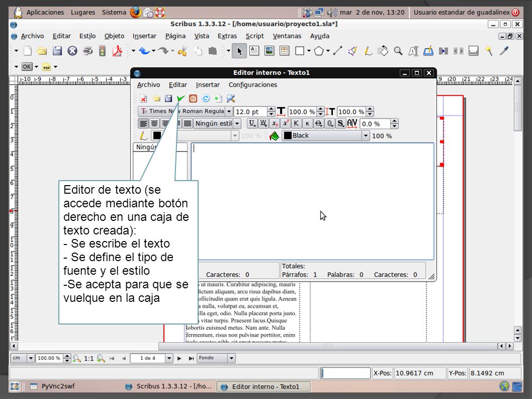Click the OK button in the second toolbar row
This screenshot has width=532, height=399.
point(27,66)
